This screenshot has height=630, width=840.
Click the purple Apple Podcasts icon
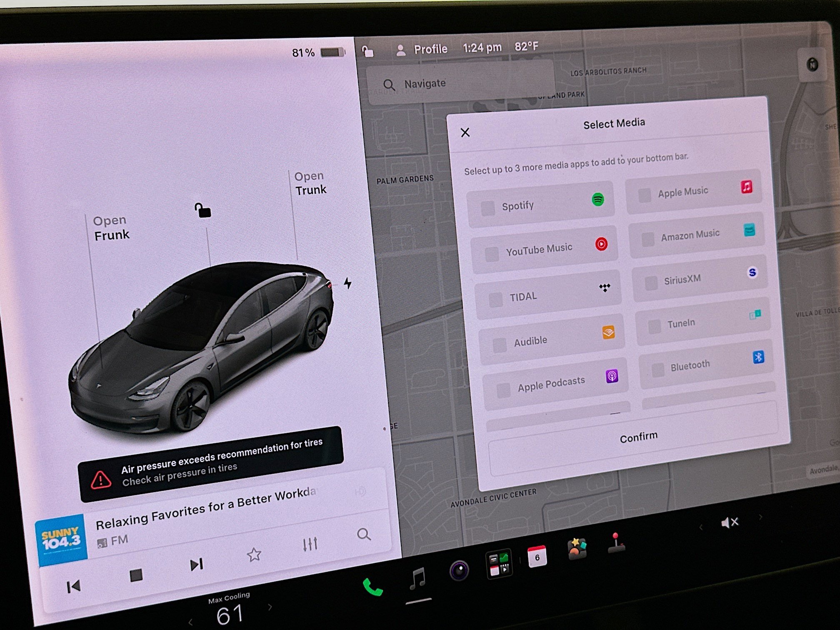[x=612, y=376]
